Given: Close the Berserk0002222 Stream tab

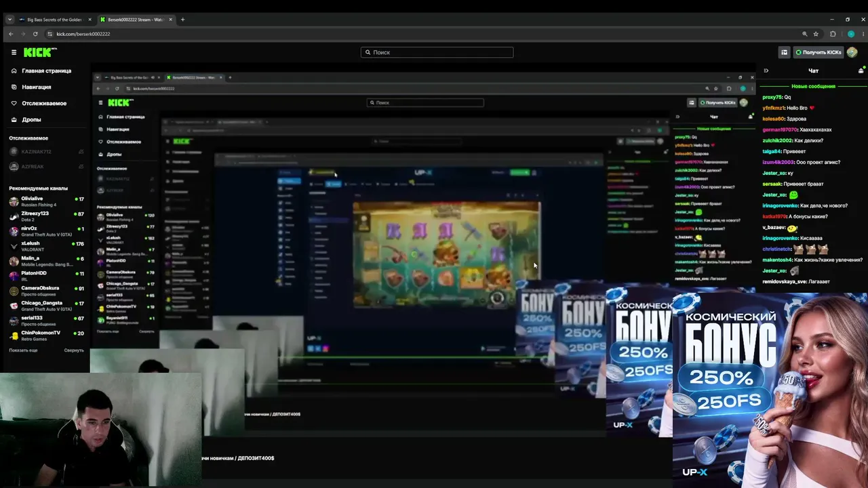Looking at the screenshot, I should (x=169, y=20).
